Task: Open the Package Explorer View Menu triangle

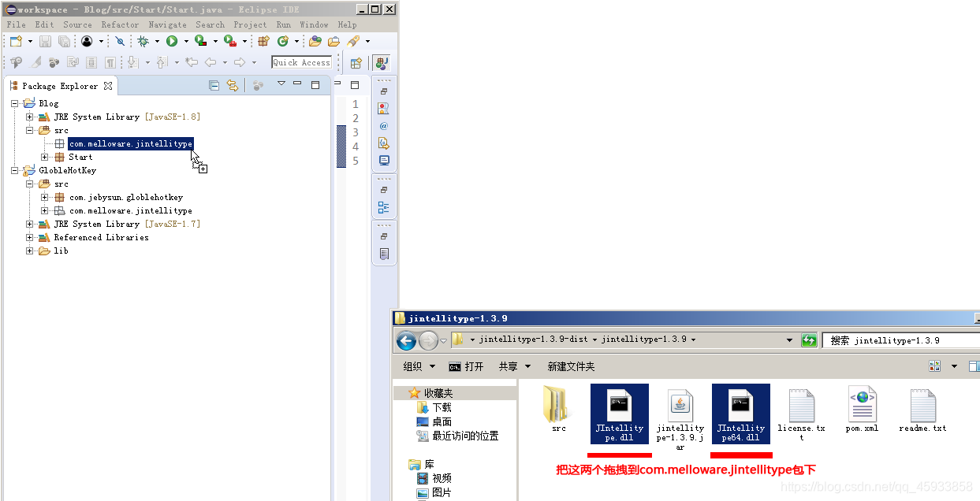Action: pyautogui.click(x=281, y=83)
